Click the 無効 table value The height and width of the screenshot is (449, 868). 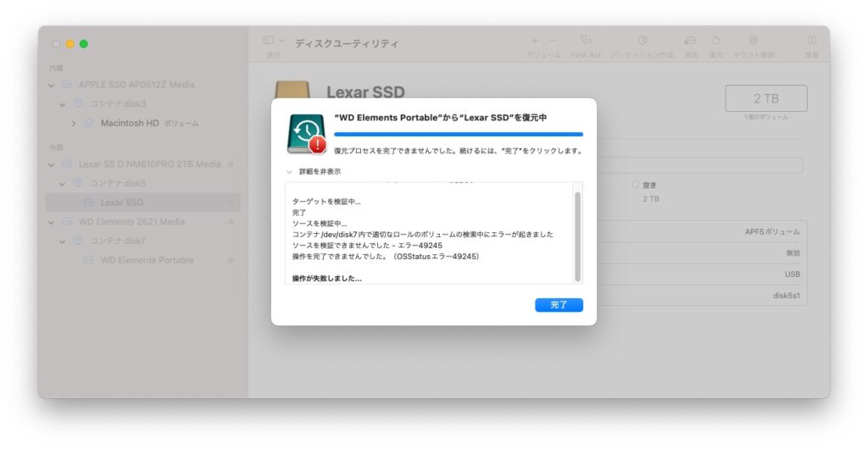(793, 253)
